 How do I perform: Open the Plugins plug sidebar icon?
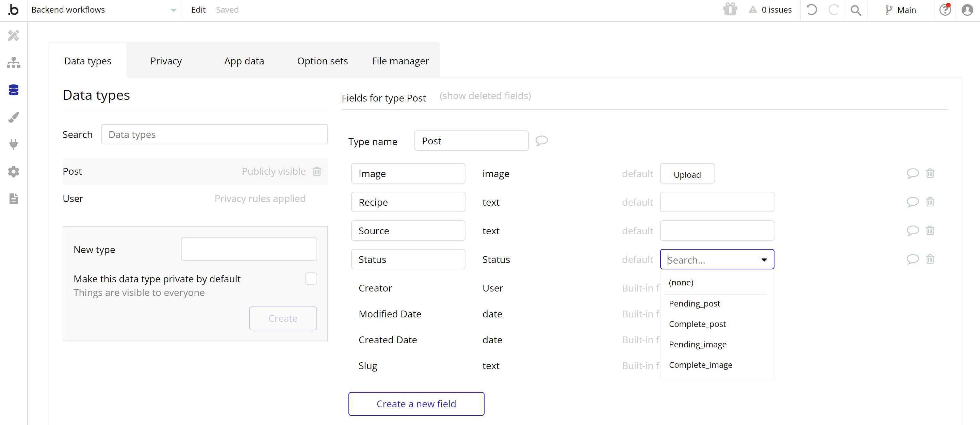(x=14, y=144)
